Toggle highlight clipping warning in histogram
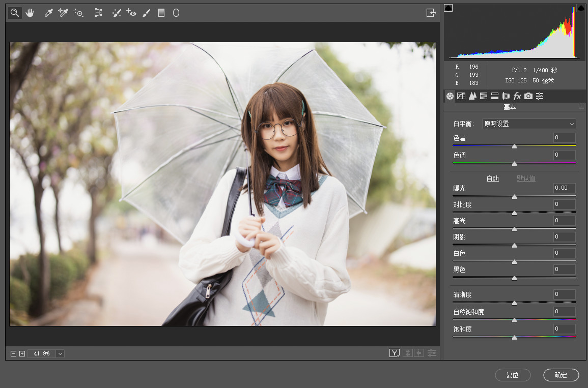 (x=581, y=8)
